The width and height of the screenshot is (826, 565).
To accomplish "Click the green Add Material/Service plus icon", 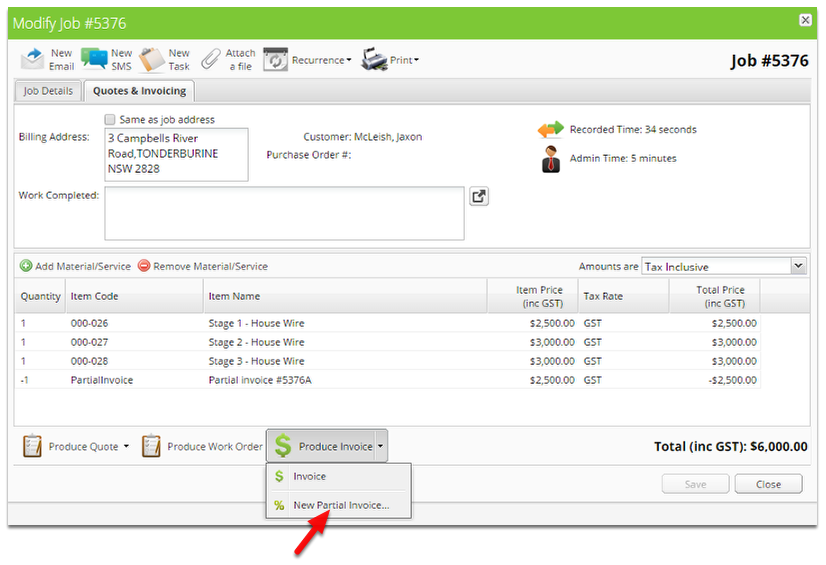I will (x=26, y=266).
